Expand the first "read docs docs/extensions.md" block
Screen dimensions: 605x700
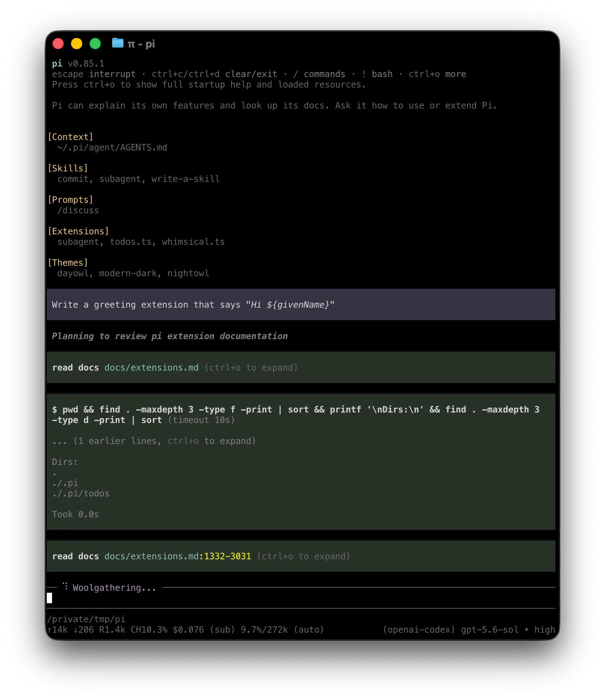[x=301, y=367]
